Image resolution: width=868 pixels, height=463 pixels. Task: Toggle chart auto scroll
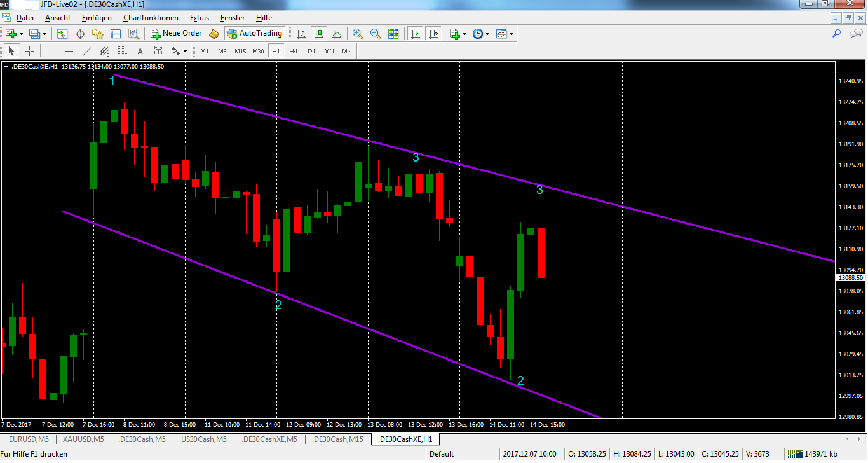tap(415, 33)
